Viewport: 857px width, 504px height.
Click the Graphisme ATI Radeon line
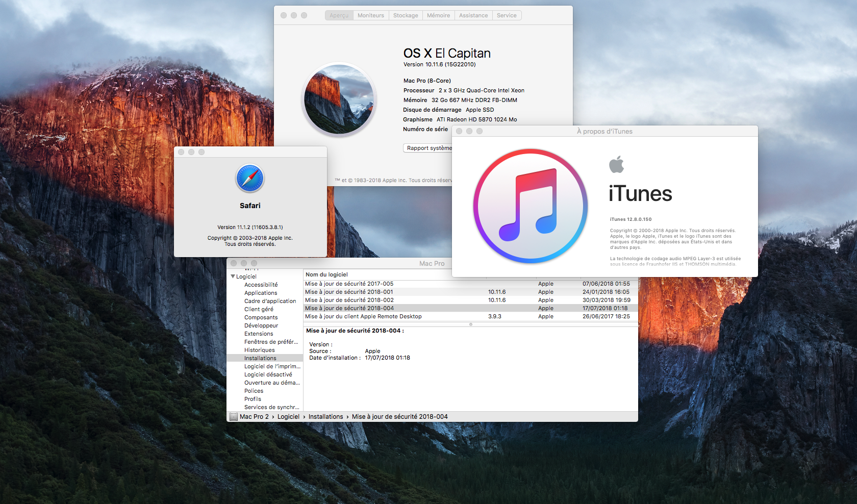pyautogui.click(x=460, y=119)
